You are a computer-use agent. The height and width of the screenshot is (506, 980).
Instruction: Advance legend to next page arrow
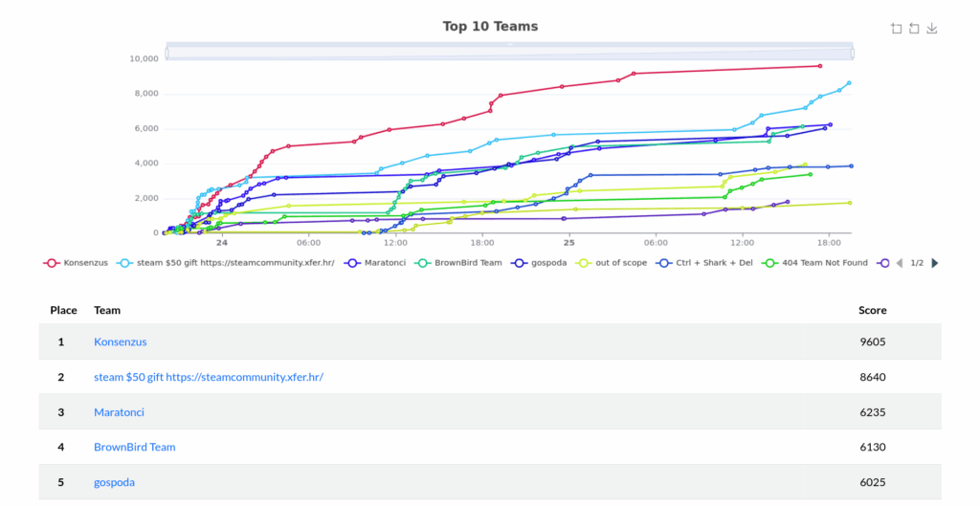tap(935, 263)
